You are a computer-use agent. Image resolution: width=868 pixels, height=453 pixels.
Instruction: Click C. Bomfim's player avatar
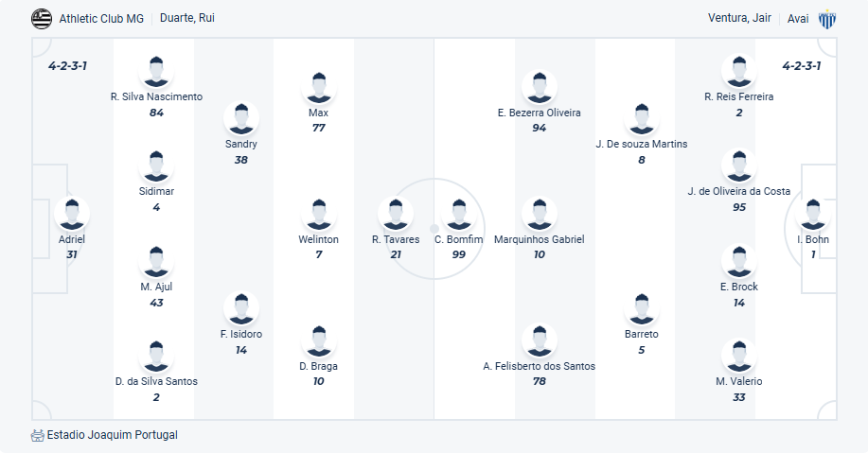pos(459,214)
